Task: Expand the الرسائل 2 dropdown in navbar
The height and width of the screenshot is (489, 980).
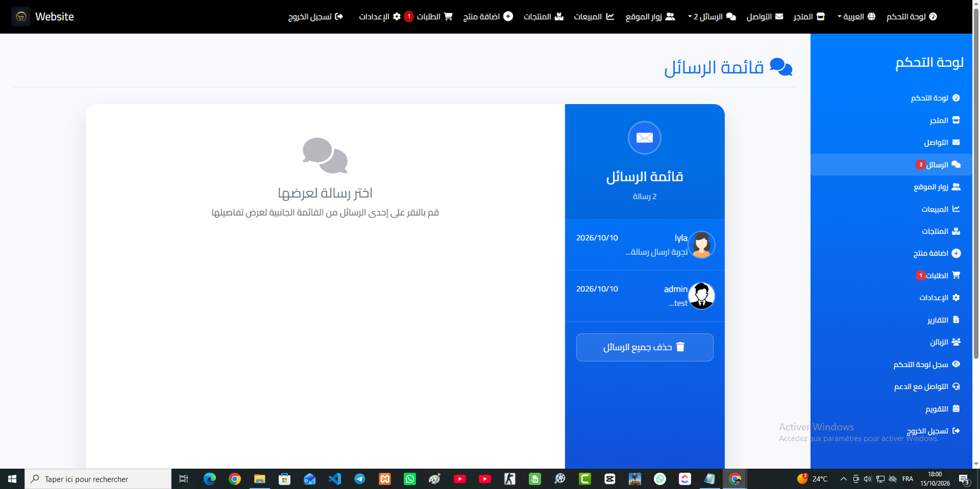Action: (x=712, y=17)
